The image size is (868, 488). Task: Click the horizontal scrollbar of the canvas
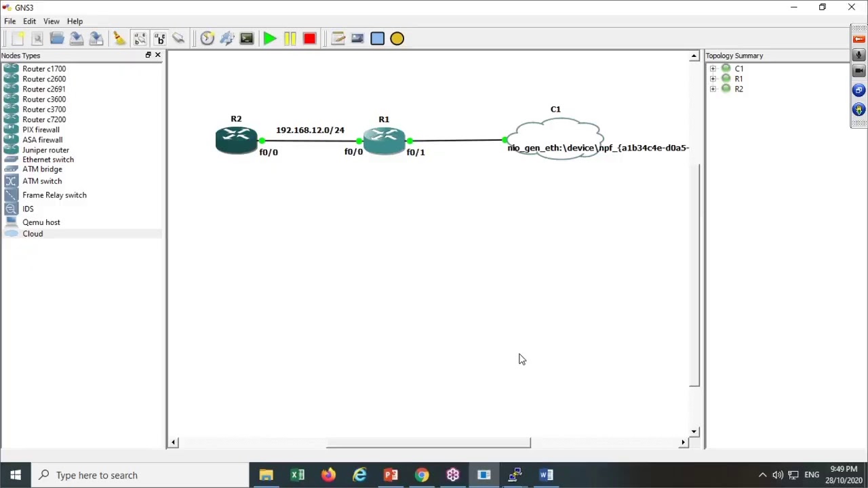(429, 443)
